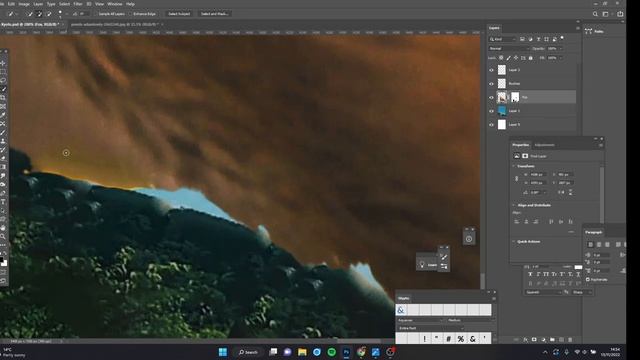
Task: Hide the selected masked layer eye icon
Action: coord(491,97)
